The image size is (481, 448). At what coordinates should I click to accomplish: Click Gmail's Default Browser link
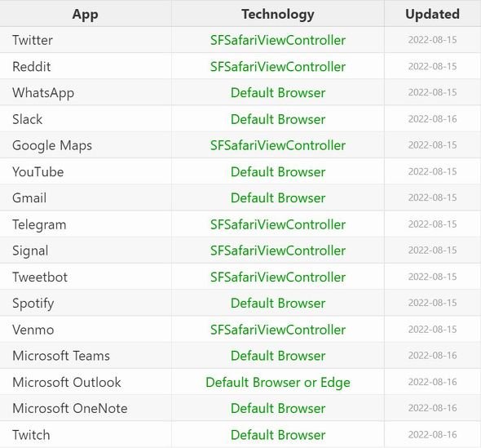278,197
